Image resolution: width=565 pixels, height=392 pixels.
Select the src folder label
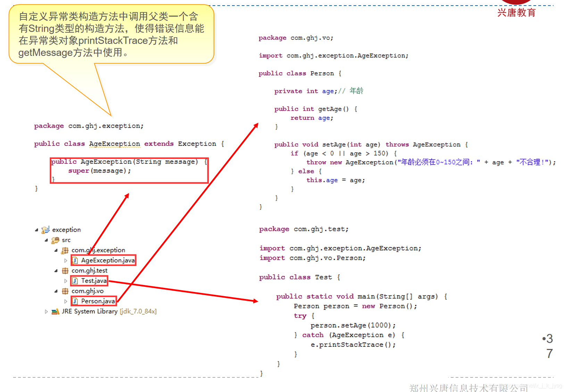tap(66, 240)
